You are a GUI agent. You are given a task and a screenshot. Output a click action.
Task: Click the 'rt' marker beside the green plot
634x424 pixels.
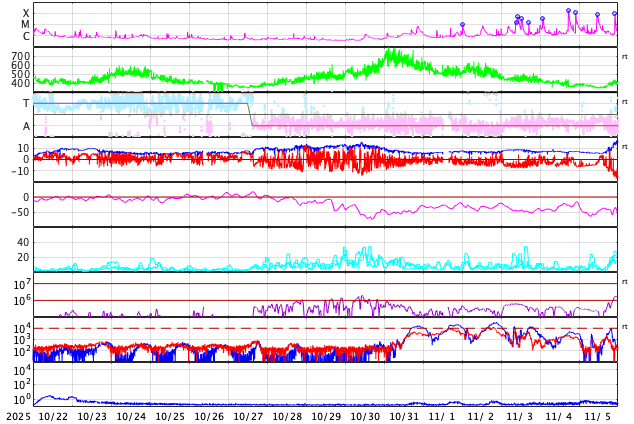[x=624, y=57]
